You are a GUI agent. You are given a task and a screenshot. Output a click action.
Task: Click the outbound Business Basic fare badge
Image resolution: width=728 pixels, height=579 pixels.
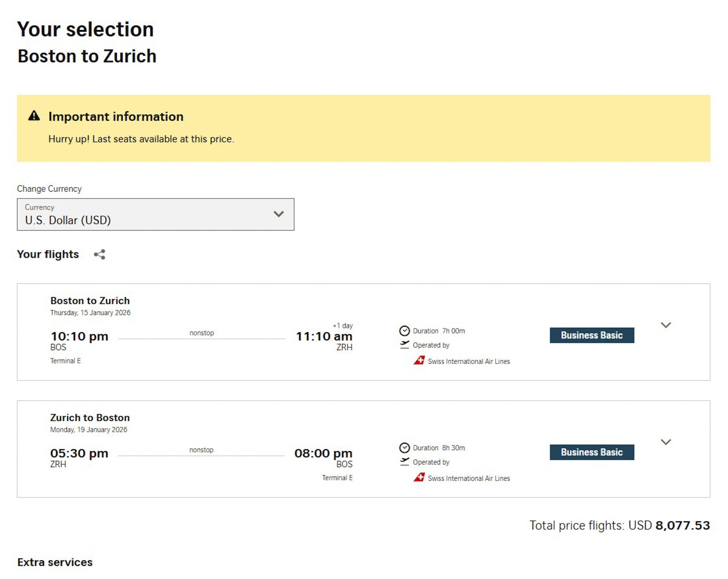[591, 335]
